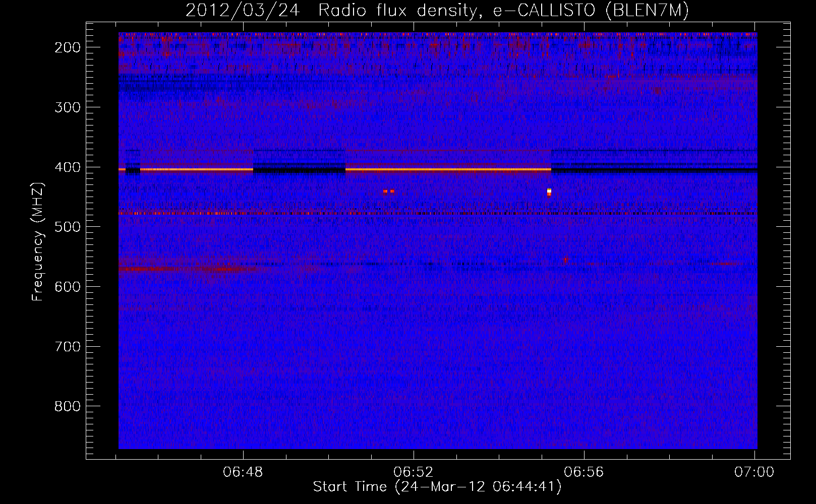Click the 200 frequency tick label
Image resolution: width=816 pixels, height=504 pixels.
click(x=68, y=47)
